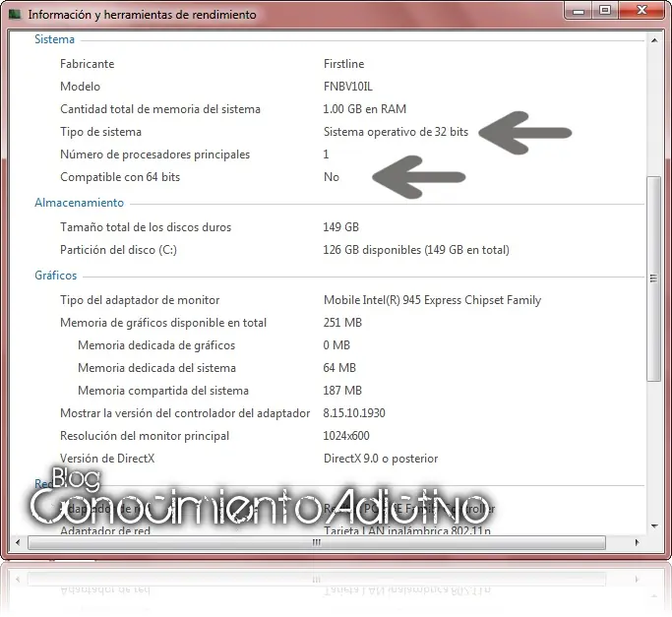
Task: Click Memoria dedicada de gráficos label
Action: (156, 345)
